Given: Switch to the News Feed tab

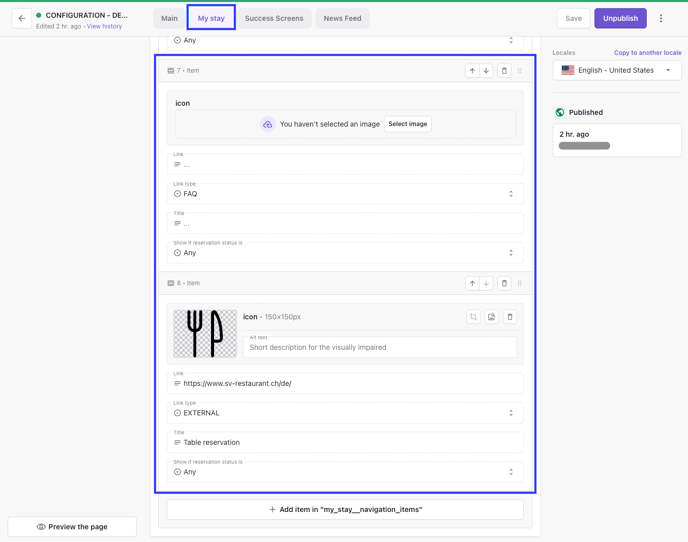Looking at the screenshot, I should 342,18.
